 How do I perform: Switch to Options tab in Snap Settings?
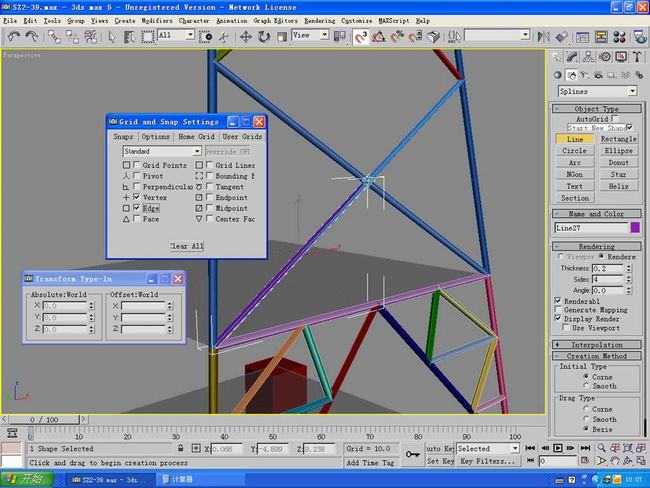point(156,136)
